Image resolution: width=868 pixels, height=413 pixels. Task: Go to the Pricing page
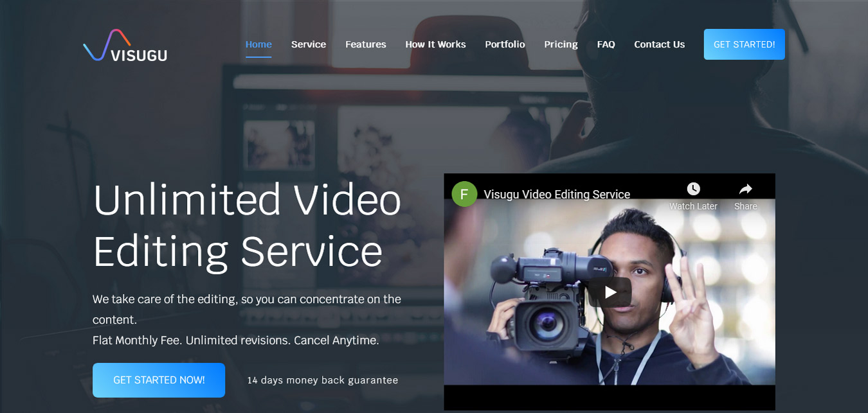pos(561,44)
